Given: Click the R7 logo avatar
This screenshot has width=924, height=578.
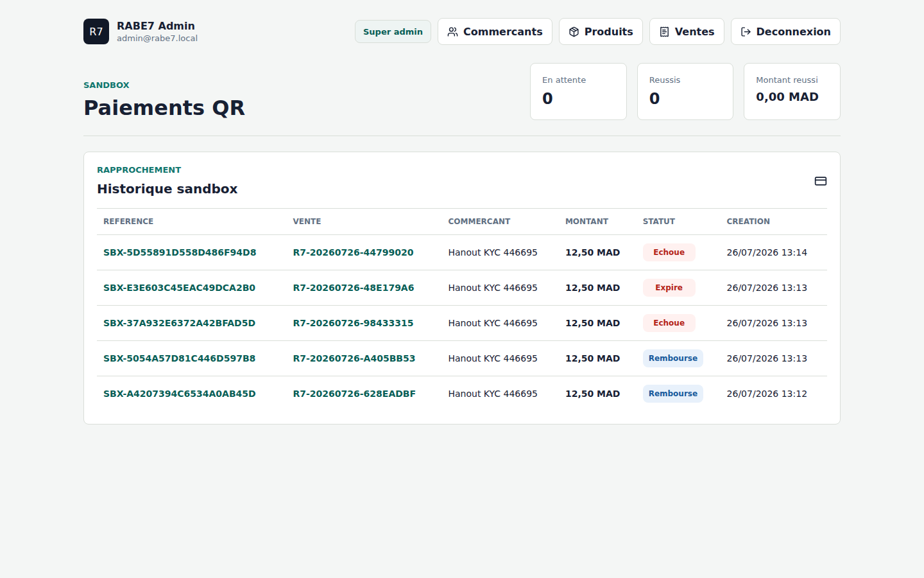Looking at the screenshot, I should click(x=96, y=31).
